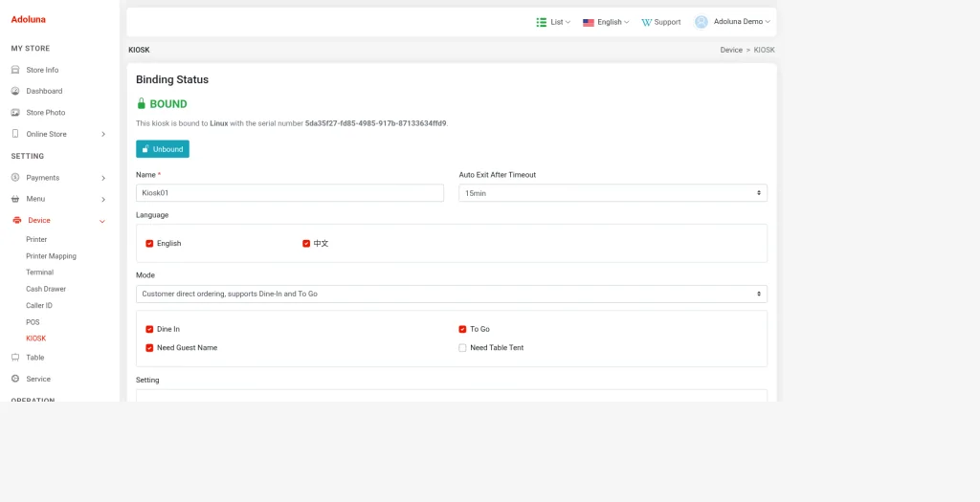Click the Store Info shop icon
The width and height of the screenshot is (980, 502).
15,70
